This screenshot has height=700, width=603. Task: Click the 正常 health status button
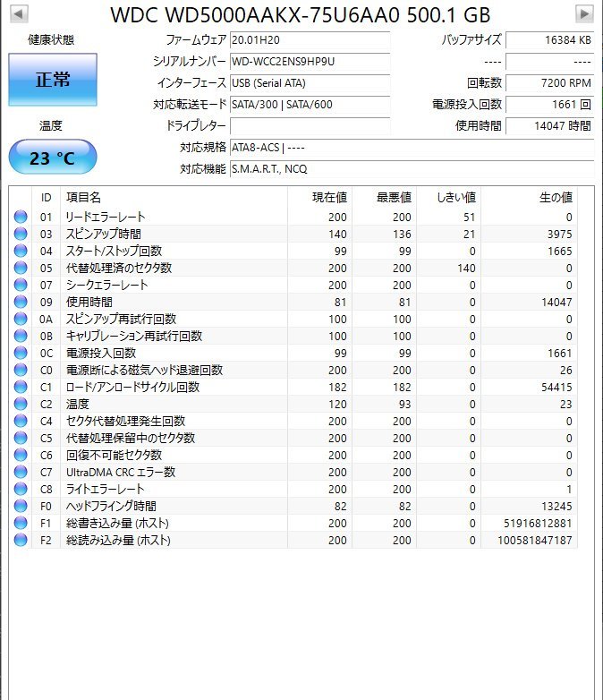click(x=53, y=80)
